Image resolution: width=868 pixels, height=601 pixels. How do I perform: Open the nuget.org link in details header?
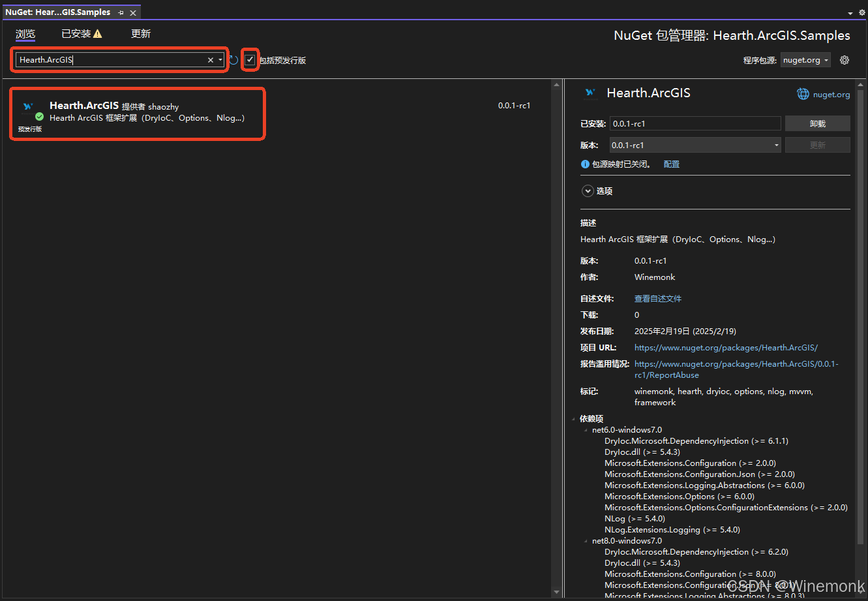click(x=831, y=95)
